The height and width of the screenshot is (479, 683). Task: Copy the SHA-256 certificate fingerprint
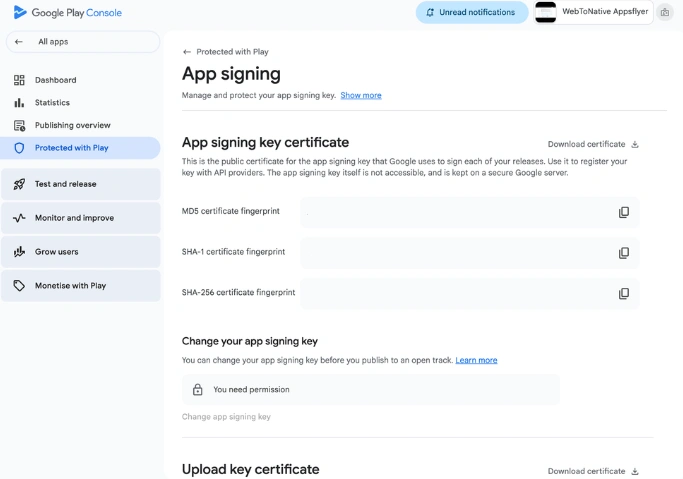624,293
